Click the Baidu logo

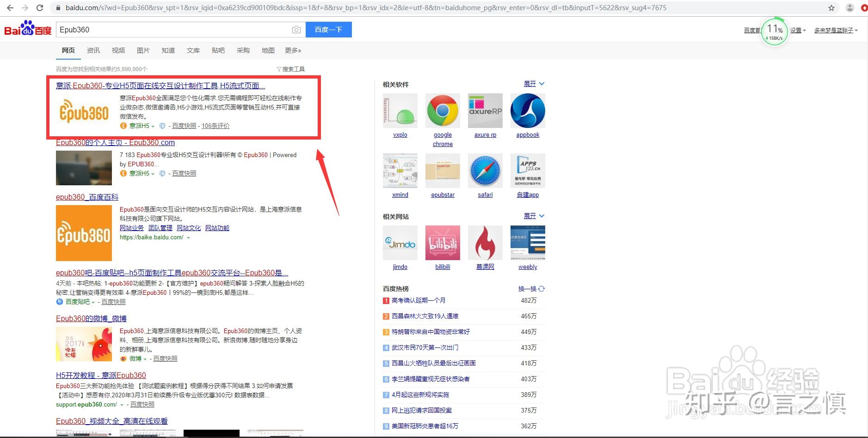(28, 29)
